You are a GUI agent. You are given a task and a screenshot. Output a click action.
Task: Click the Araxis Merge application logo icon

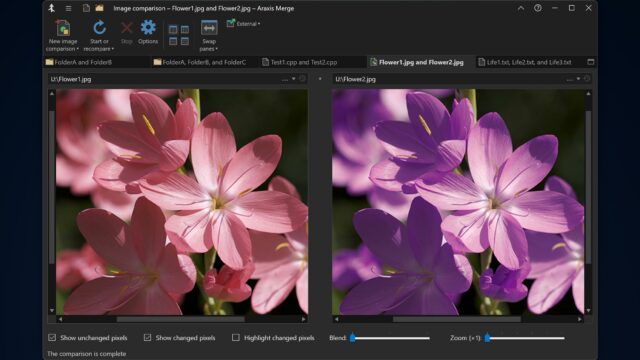click(51, 8)
